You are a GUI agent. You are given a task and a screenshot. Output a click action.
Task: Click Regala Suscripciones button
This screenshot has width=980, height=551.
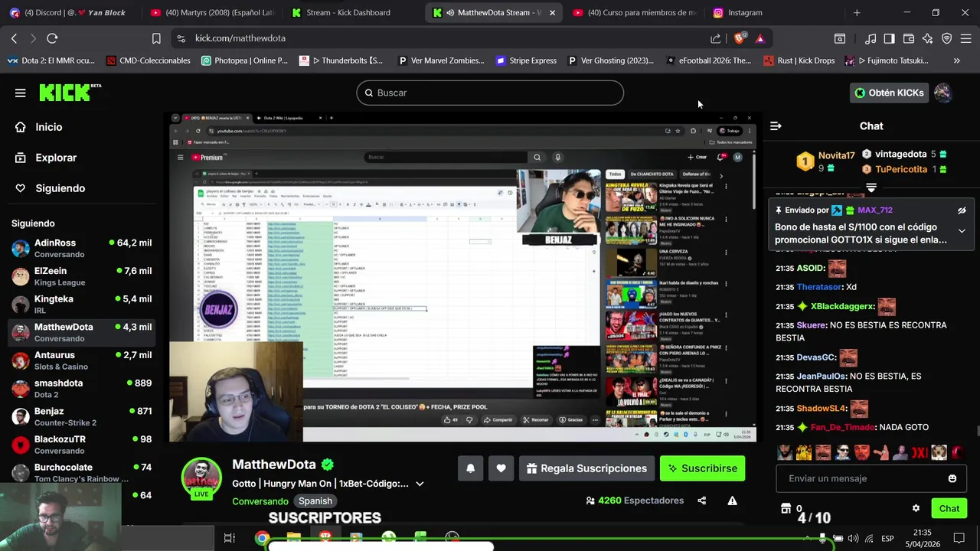[586, 468]
